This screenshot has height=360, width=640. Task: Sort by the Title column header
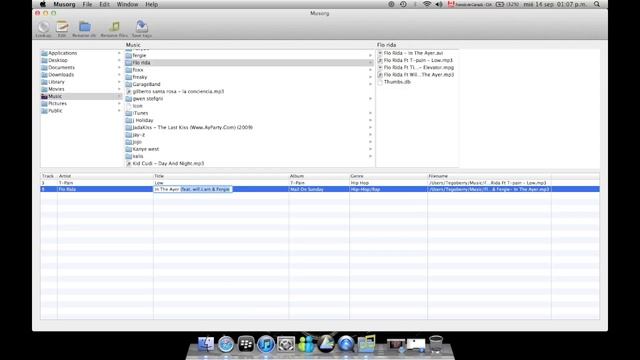click(x=221, y=176)
